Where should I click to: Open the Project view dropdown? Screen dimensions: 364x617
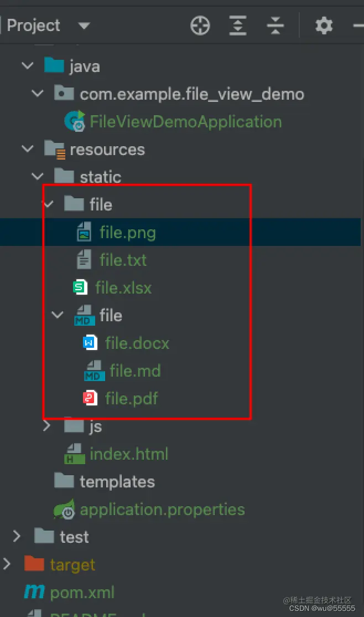84,26
